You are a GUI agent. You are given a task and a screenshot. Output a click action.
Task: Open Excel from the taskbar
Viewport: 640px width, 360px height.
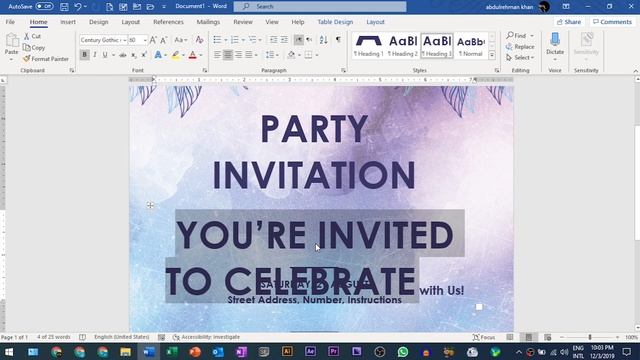tap(172, 351)
